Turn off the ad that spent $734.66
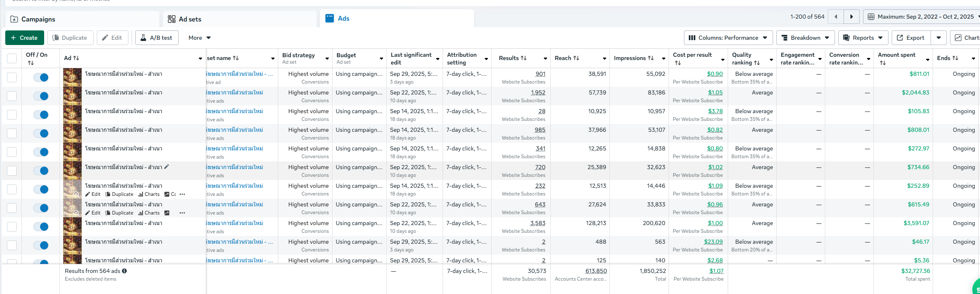This screenshot has width=980, height=294. click(41, 171)
